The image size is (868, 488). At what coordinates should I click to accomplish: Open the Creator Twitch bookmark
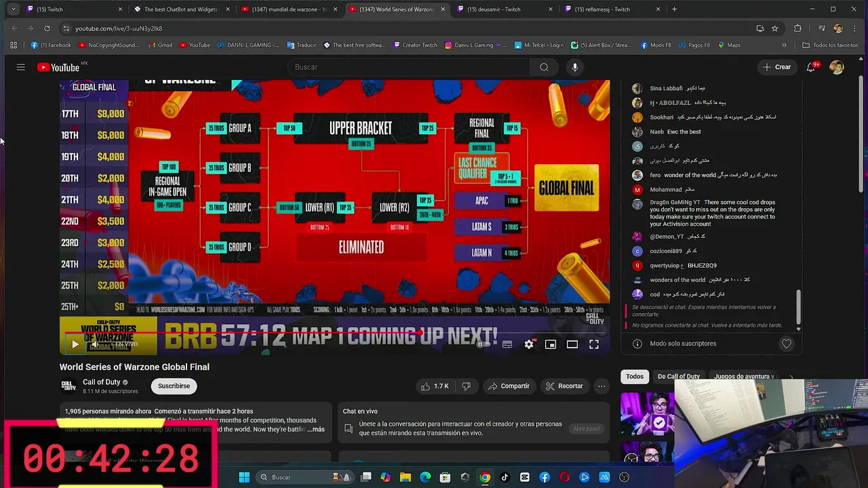pos(415,45)
